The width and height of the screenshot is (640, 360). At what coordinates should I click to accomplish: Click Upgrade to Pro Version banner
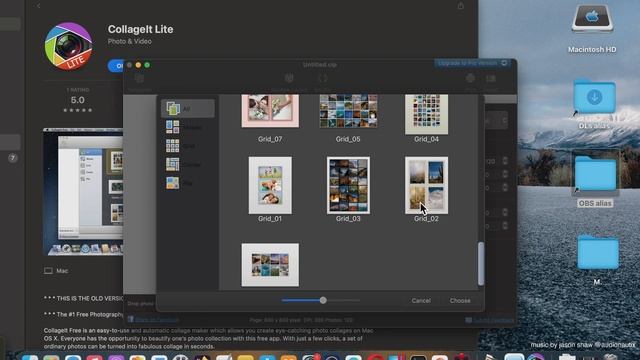click(472, 63)
